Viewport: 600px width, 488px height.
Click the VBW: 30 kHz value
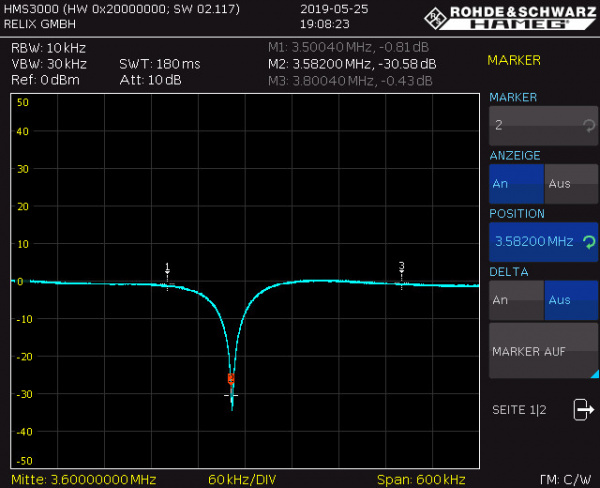(49, 64)
